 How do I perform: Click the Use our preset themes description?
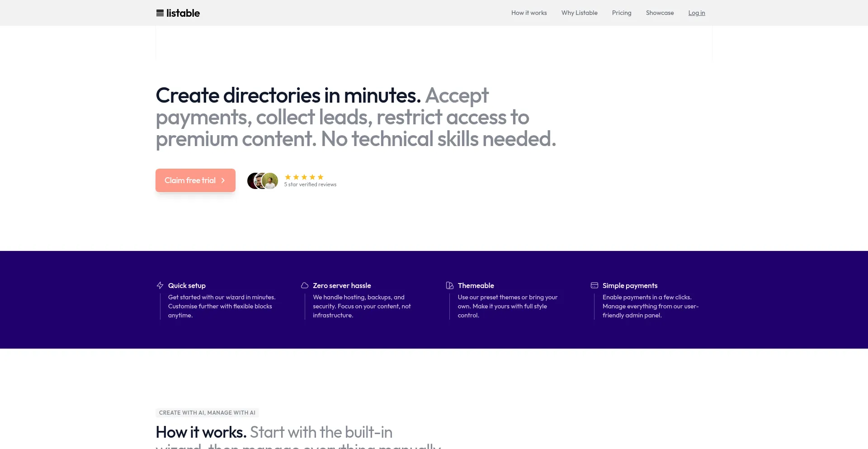507,306
